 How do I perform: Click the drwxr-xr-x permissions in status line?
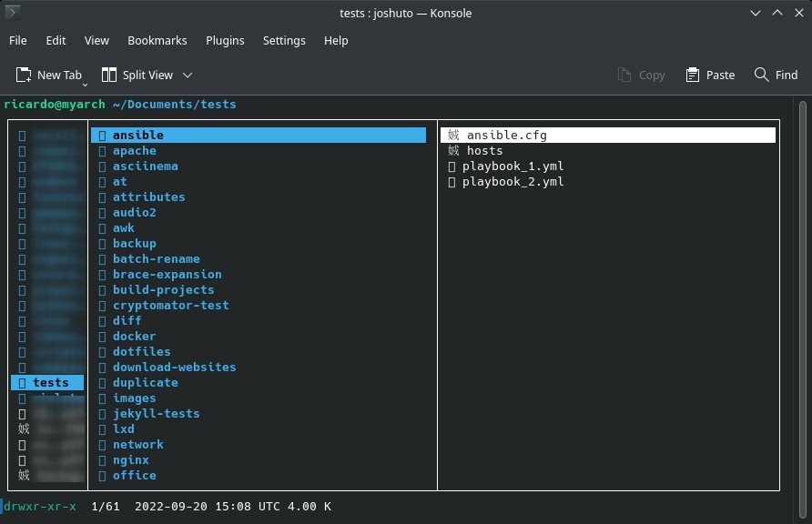click(40, 507)
